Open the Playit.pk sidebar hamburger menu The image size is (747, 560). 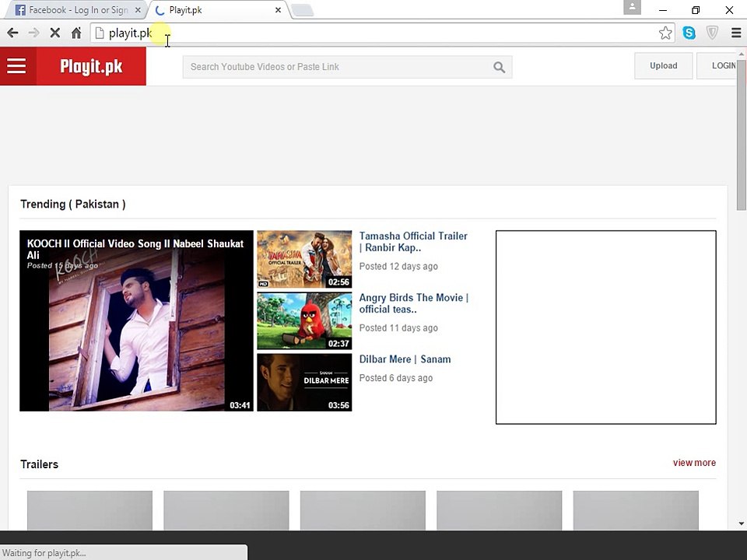(x=16, y=66)
